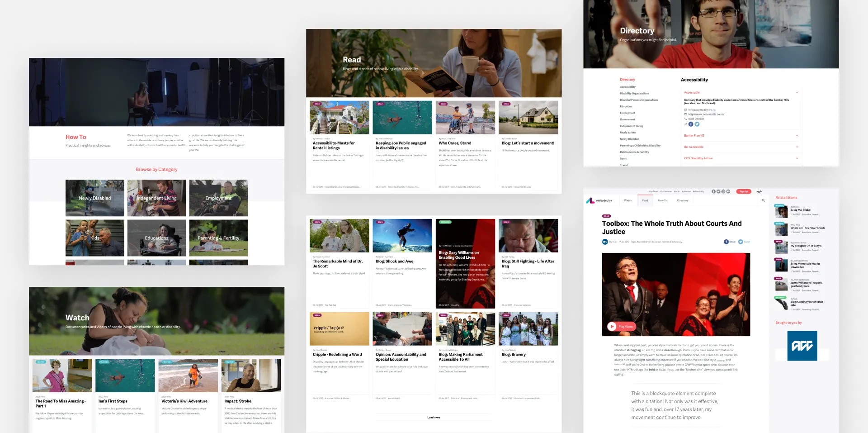
Task: Open the Independent Living category tile
Action: click(x=156, y=198)
